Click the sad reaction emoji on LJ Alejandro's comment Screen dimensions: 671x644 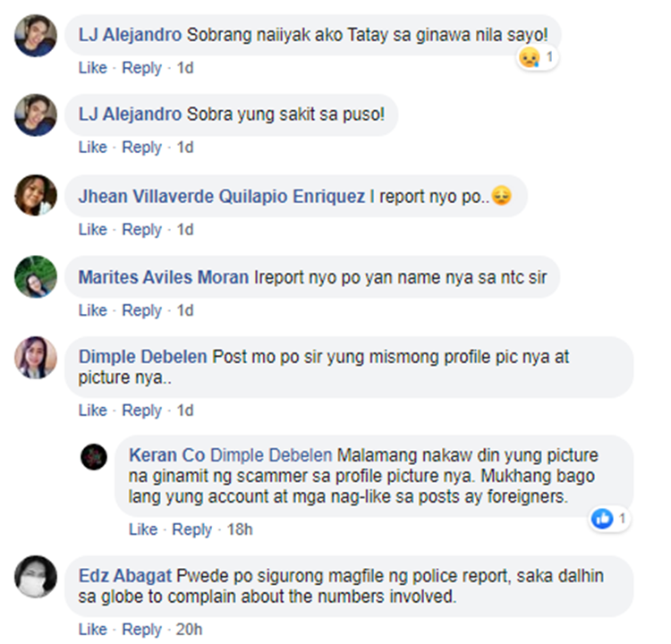[x=530, y=57]
